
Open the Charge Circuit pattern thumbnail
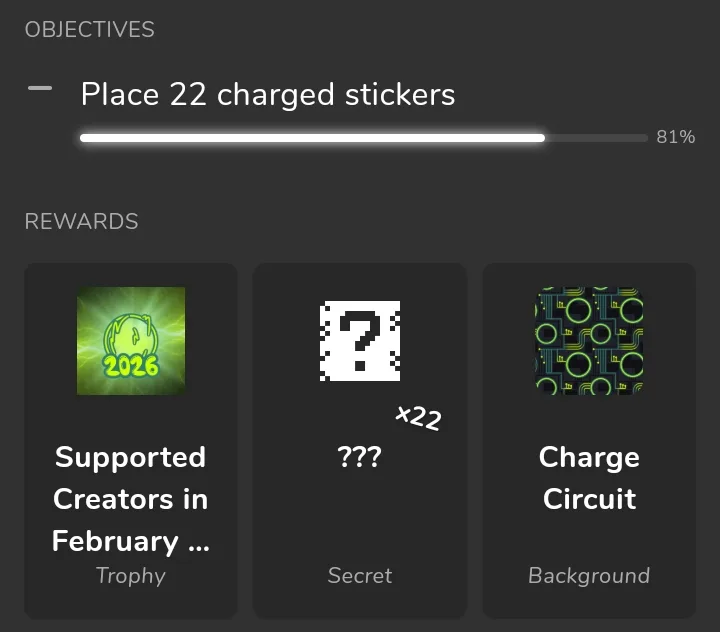click(589, 341)
